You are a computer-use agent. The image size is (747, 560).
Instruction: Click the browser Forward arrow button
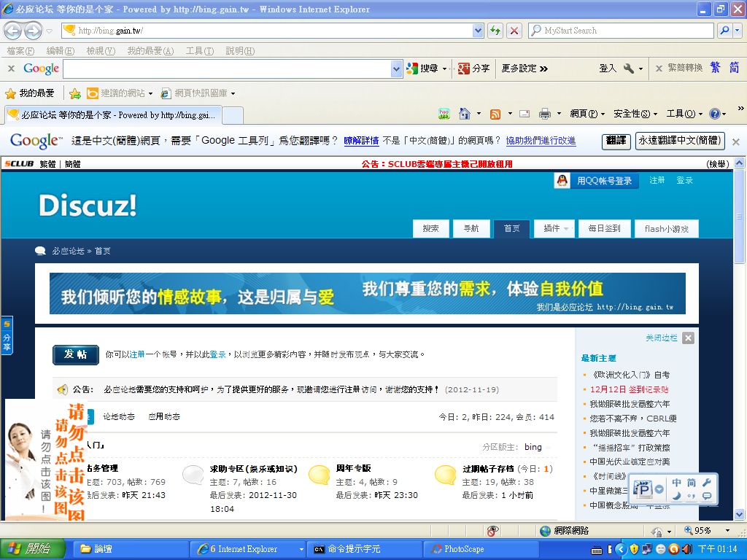pyautogui.click(x=32, y=31)
